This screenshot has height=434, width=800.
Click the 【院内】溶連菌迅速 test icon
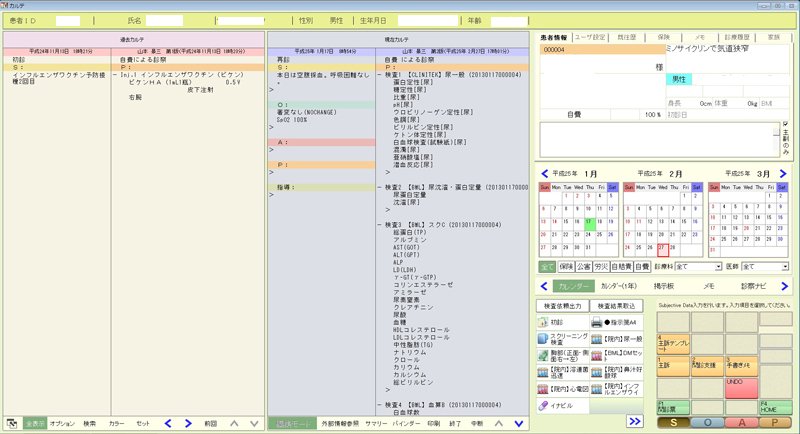[x=543, y=372]
